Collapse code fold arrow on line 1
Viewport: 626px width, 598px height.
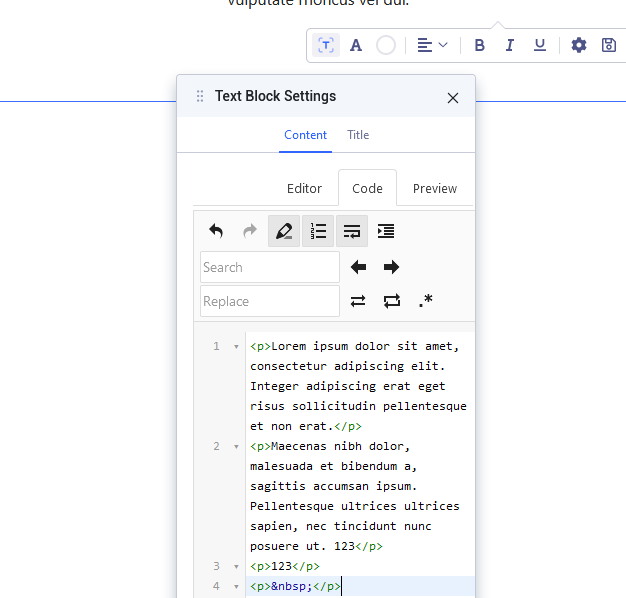(236, 347)
